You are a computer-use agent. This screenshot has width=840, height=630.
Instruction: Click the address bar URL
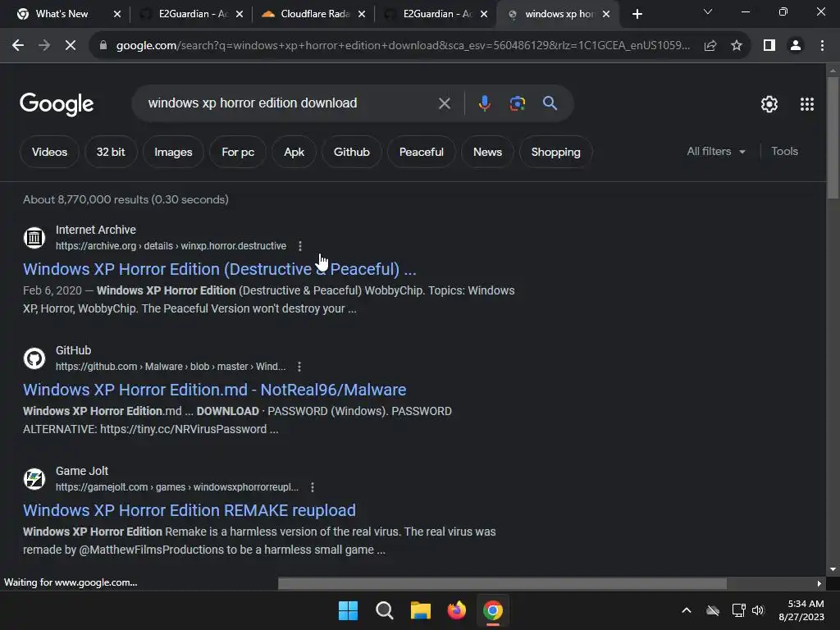403,46
